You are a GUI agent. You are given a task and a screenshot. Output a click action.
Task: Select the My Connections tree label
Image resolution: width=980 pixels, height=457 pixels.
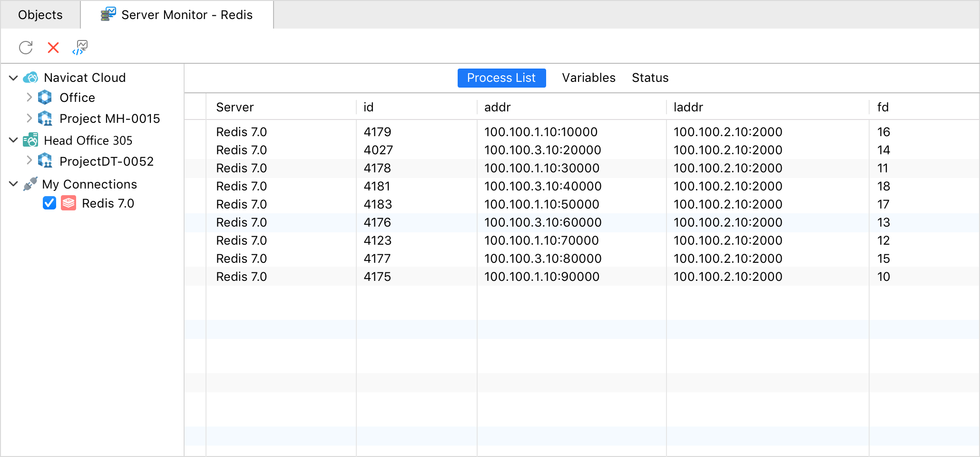89,184
